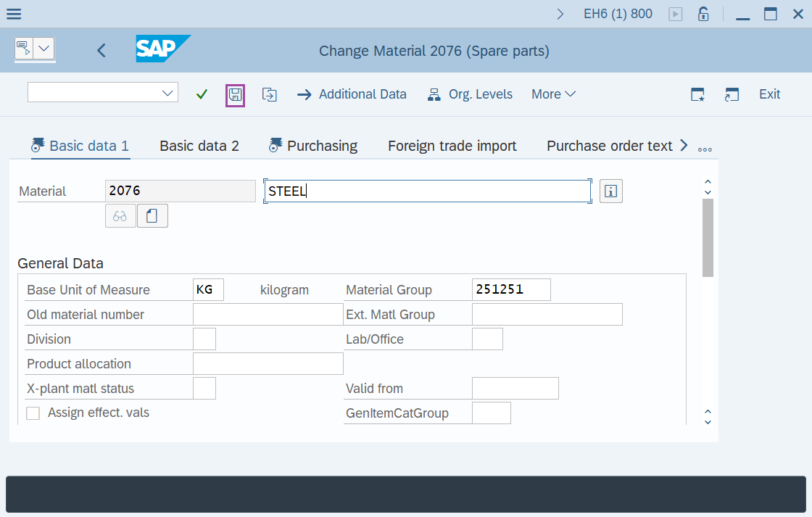Expand additional tabs with right chevron
812x517 pixels.
pos(683,146)
